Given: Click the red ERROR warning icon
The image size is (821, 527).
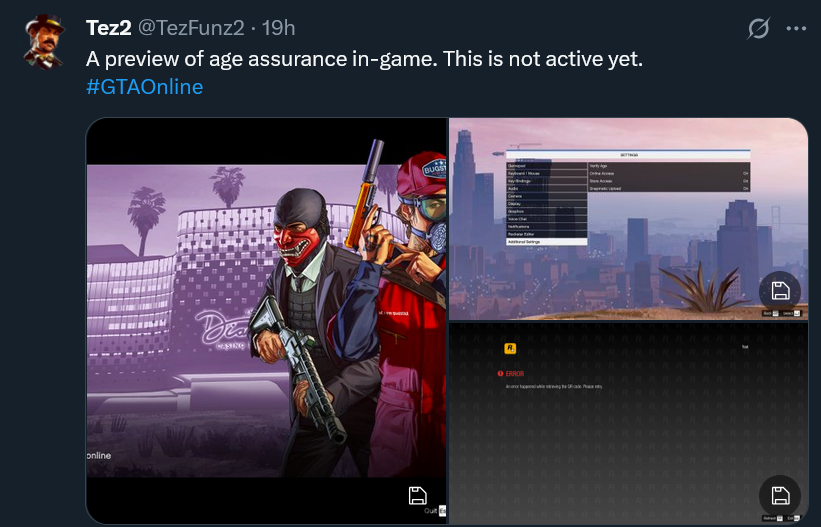Looking at the screenshot, I should tap(501, 374).
